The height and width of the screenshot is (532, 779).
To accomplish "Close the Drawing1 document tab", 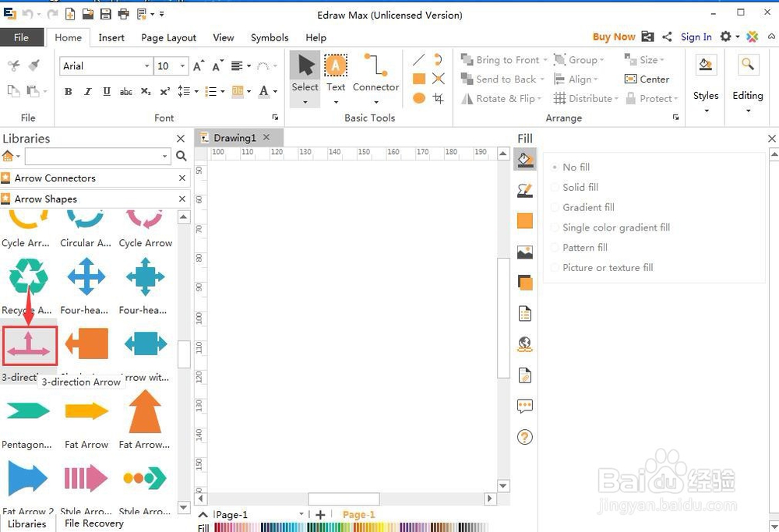I will (x=266, y=137).
